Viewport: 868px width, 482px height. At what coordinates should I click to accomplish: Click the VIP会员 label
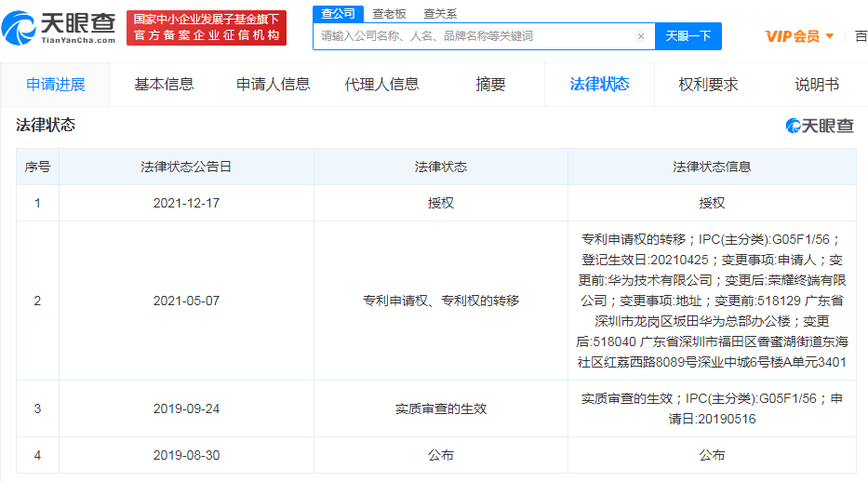(792, 36)
